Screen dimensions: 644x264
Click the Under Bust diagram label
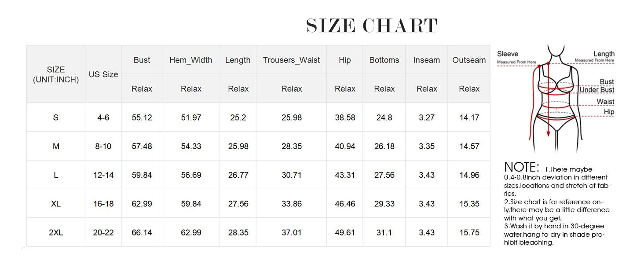(596, 90)
